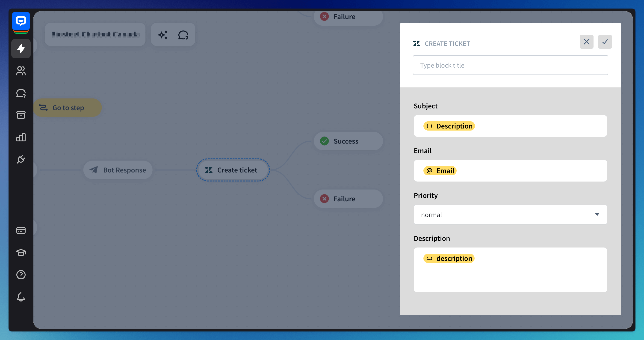644x340 pixels.
Task: Click the ChatBot logo icon
Action: coord(21,21)
